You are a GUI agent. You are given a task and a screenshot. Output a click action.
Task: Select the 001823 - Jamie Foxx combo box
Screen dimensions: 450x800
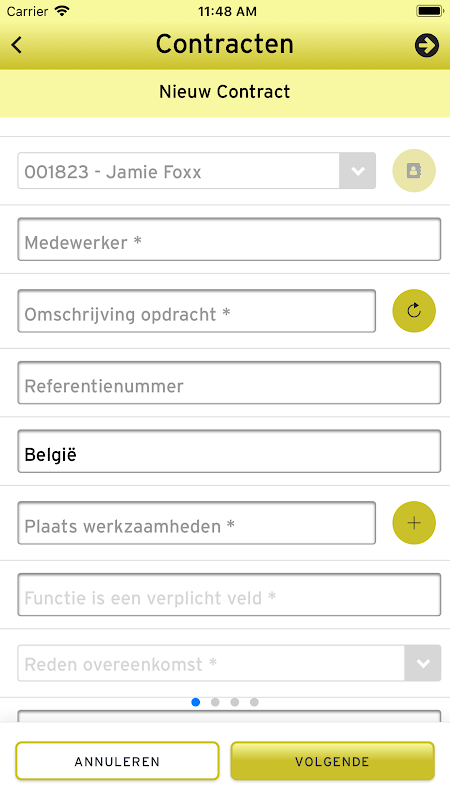point(197,171)
